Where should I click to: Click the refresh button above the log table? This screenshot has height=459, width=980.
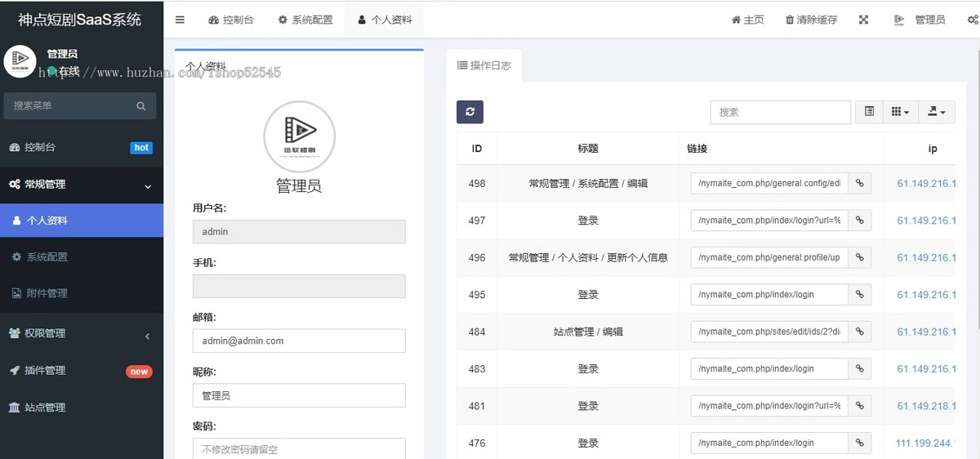[x=470, y=112]
